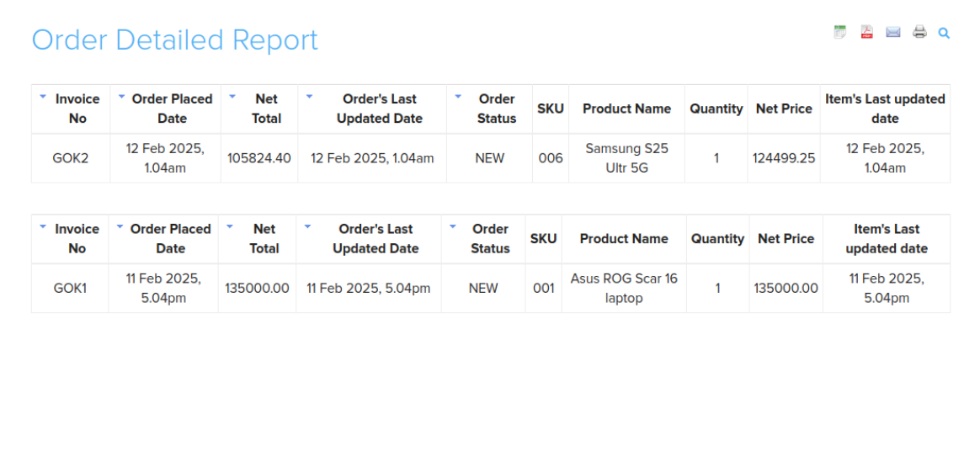Click net price 124499.25

pyautogui.click(x=785, y=158)
